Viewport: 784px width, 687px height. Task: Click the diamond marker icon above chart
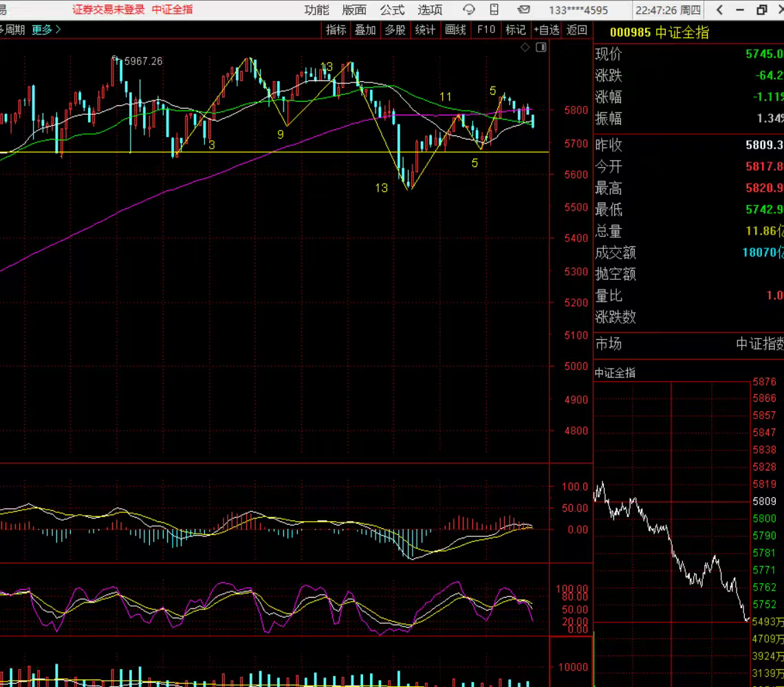[525, 47]
